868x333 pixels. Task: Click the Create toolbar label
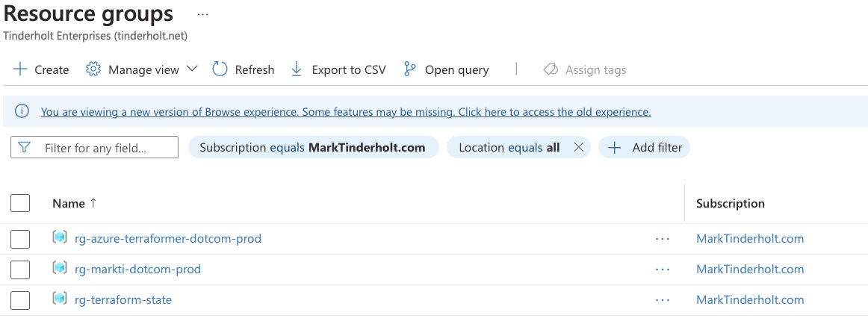tap(52, 69)
